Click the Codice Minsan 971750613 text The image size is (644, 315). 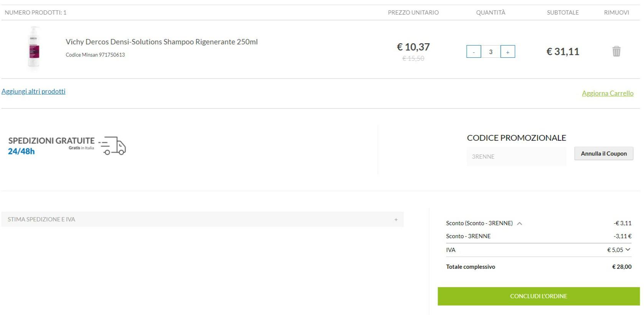(x=95, y=55)
